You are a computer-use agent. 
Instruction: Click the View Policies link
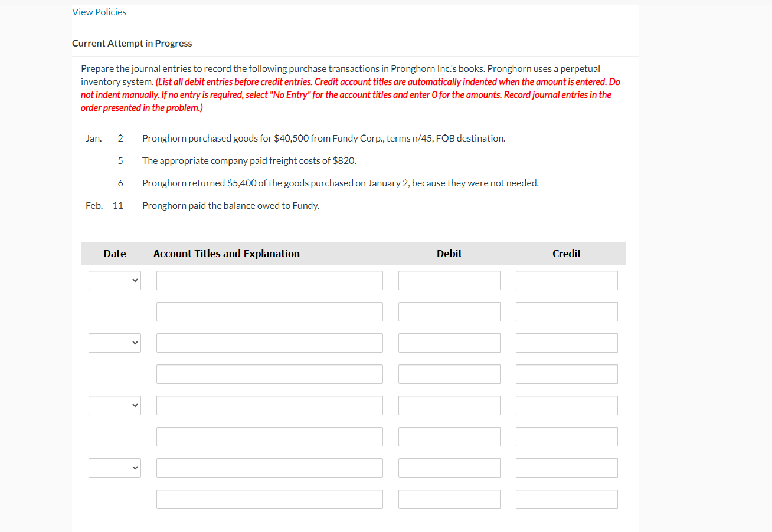99,12
